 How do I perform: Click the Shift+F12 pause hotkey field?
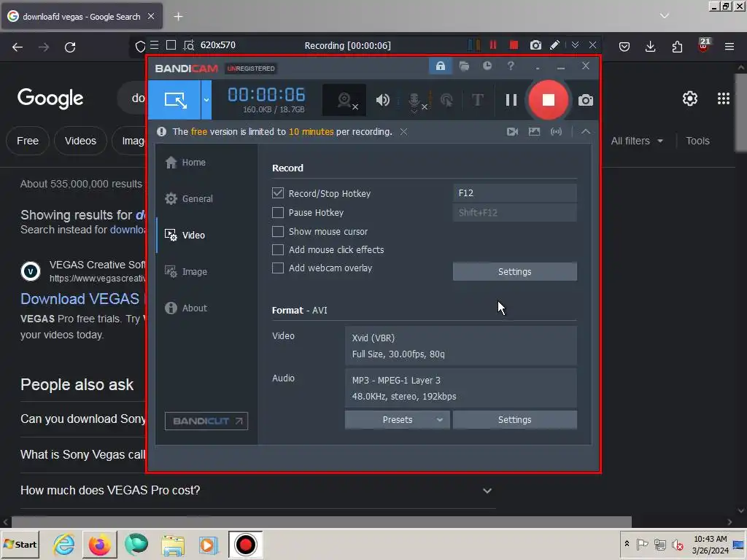coord(514,213)
